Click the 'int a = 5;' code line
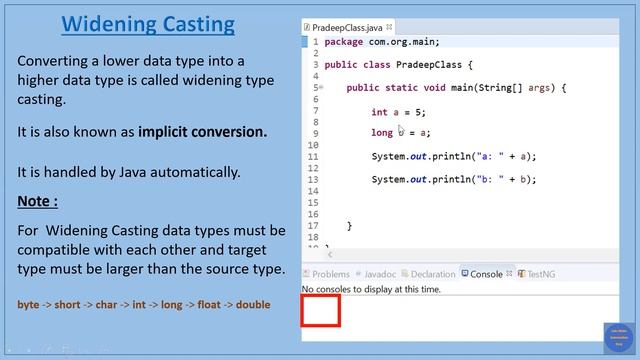 point(398,112)
